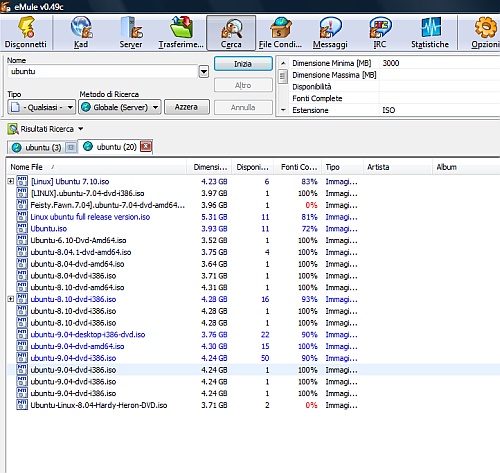Click availability value 22

tap(265, 335)
